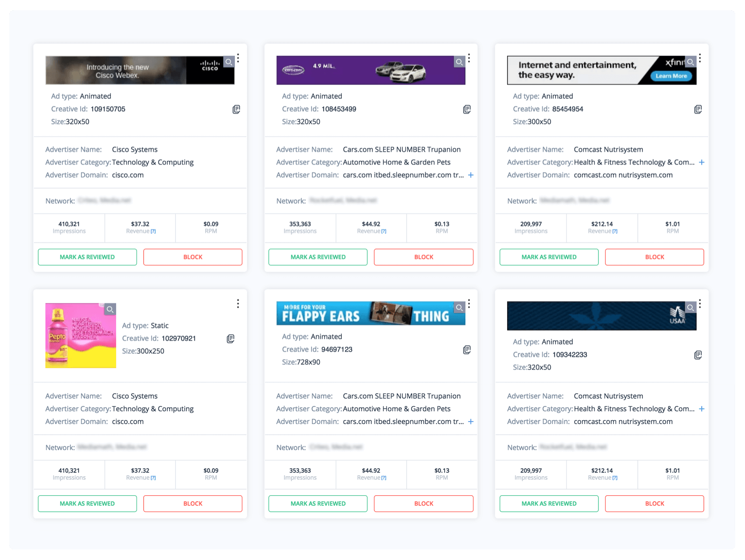This screenshot has width=745, height=560.
Task: Zoom the purple cars.com ad preview
Action: click(460, 61)
